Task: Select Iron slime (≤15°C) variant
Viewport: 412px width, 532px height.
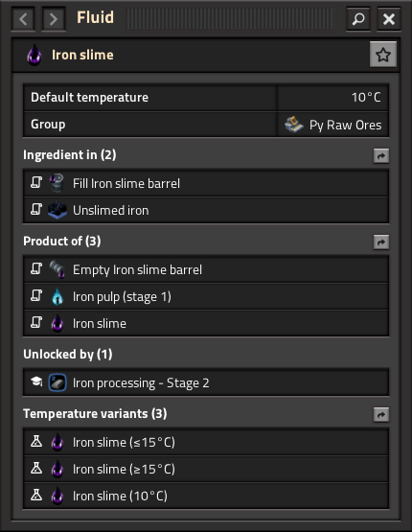Action: (206, 443)
